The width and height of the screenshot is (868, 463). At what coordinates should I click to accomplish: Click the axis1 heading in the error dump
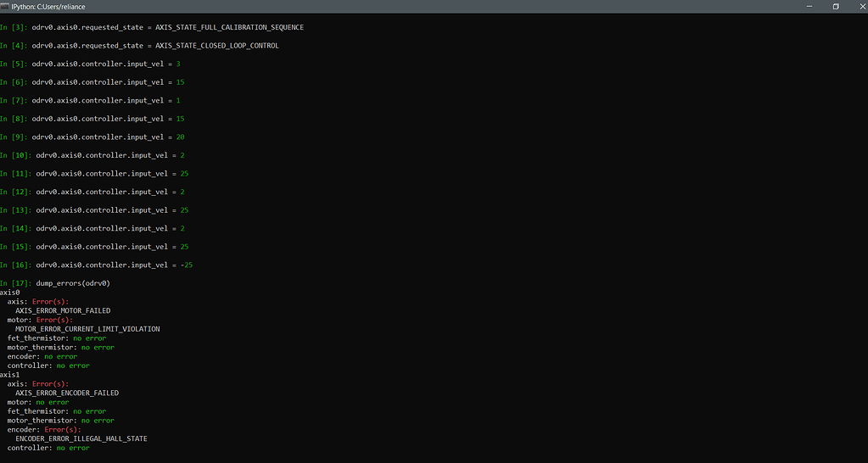9,375
